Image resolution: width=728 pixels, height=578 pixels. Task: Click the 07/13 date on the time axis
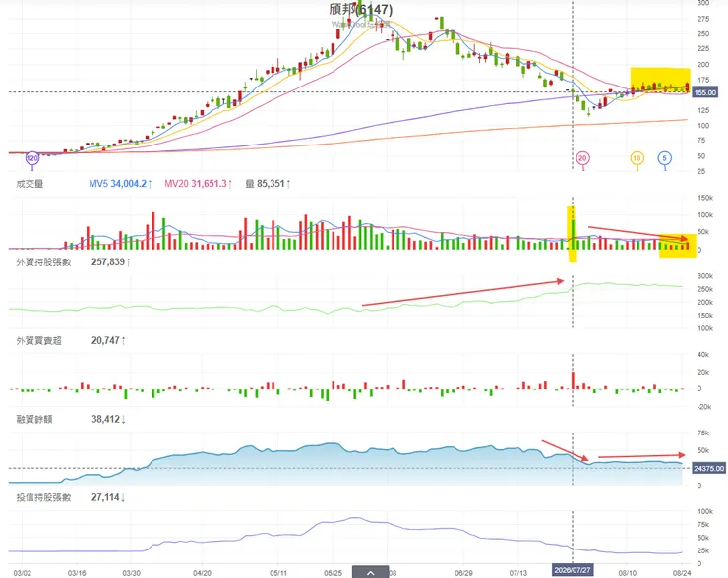point(518,573)
